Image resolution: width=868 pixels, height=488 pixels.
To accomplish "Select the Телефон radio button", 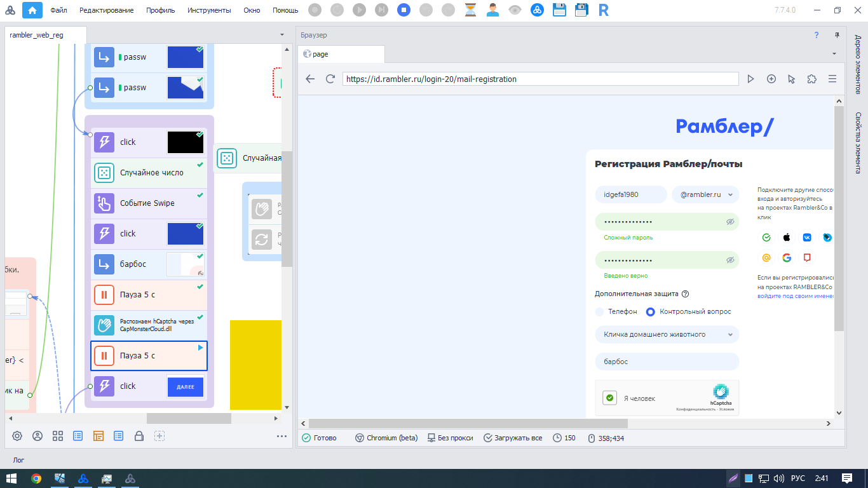I will click(x=599, y=312).
